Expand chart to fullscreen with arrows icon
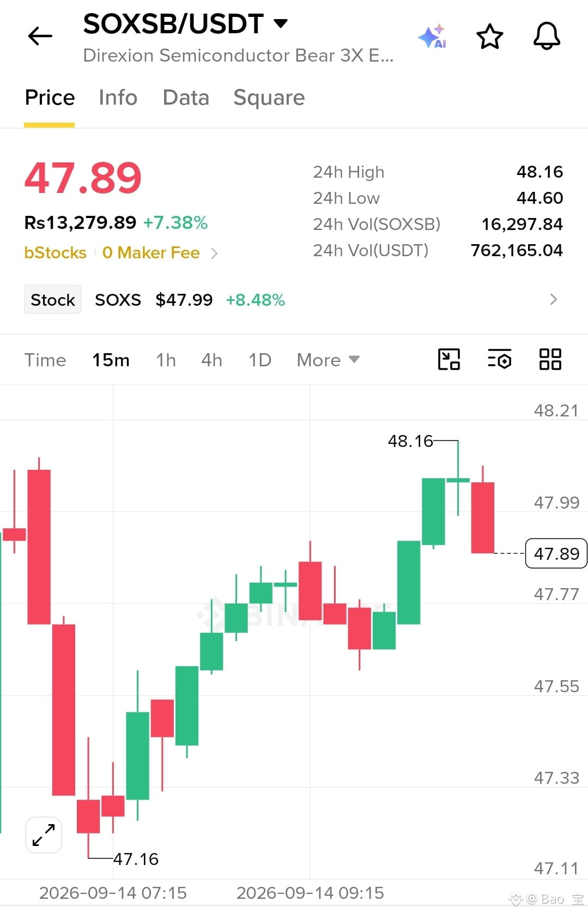588x913 pixels. coord(44,835)
